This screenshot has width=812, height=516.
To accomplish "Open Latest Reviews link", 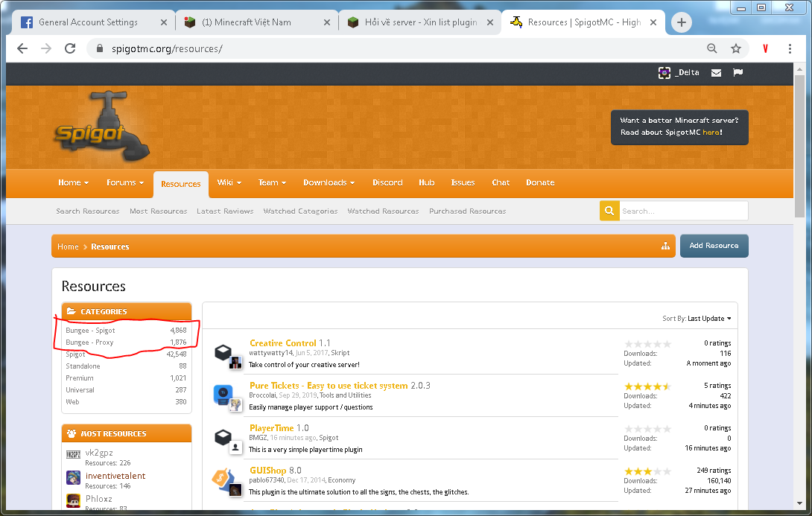I will (x=225, y=211).
